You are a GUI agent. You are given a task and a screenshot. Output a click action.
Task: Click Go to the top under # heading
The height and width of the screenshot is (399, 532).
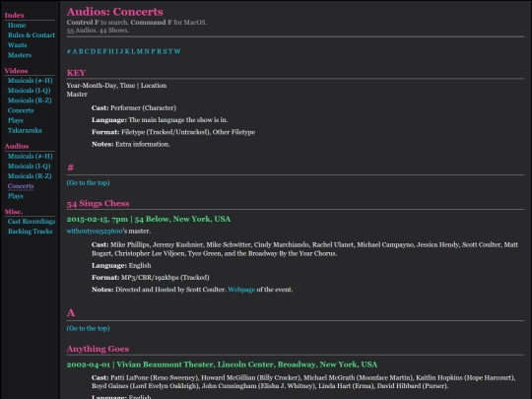89,182
